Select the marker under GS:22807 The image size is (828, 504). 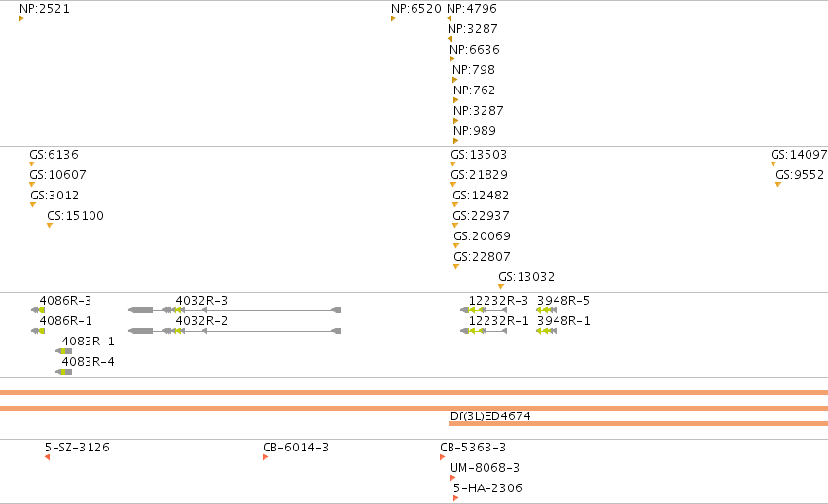click(456, 267)
